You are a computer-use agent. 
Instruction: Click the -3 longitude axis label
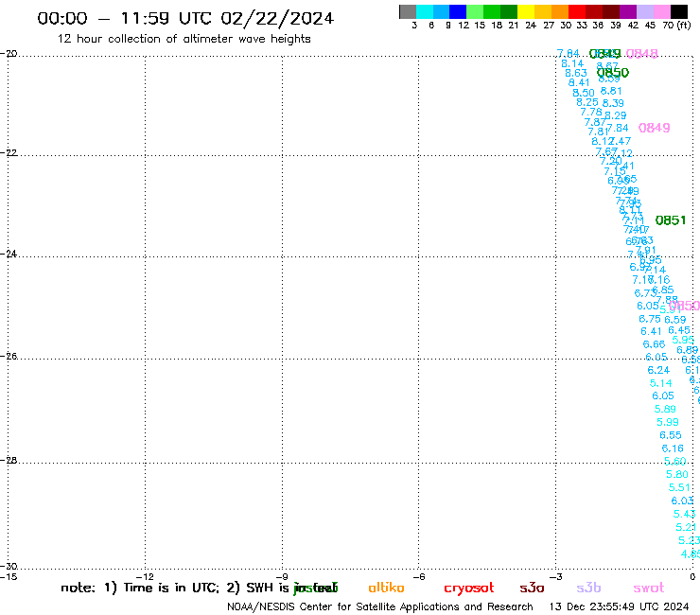556,577
